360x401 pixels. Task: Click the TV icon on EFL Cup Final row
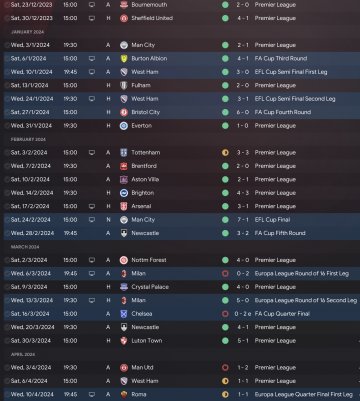coord(92,220)
